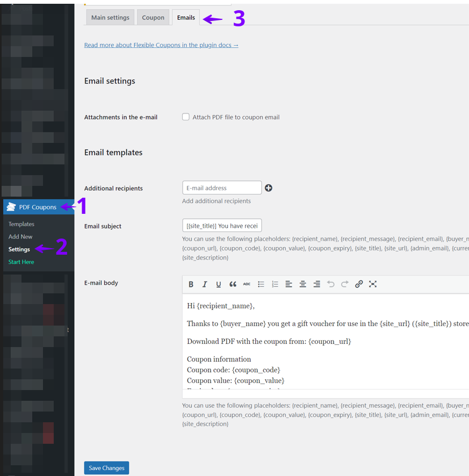Toggle underline in the e-mail body editor
The image size is (469, 476).
(219, 284)
